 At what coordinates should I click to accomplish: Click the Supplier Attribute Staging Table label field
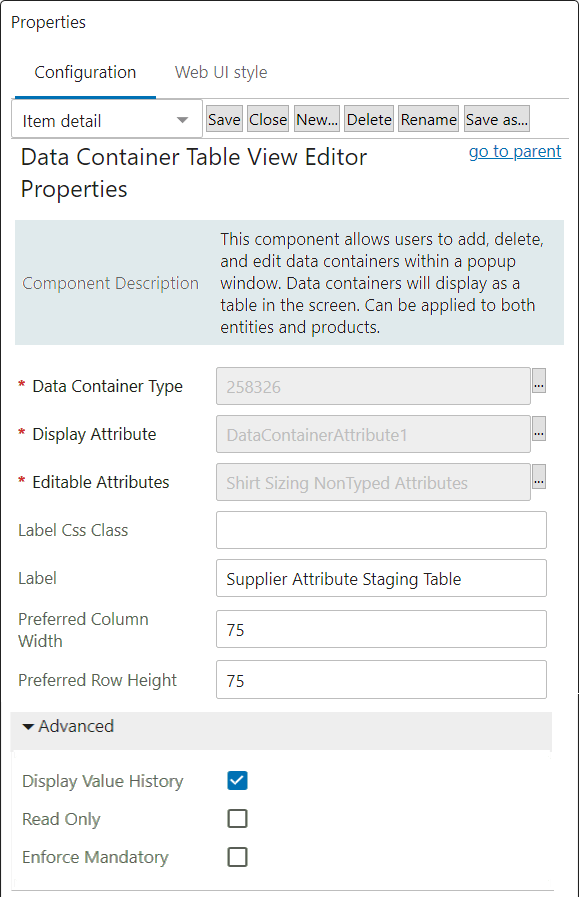point(381,578)
